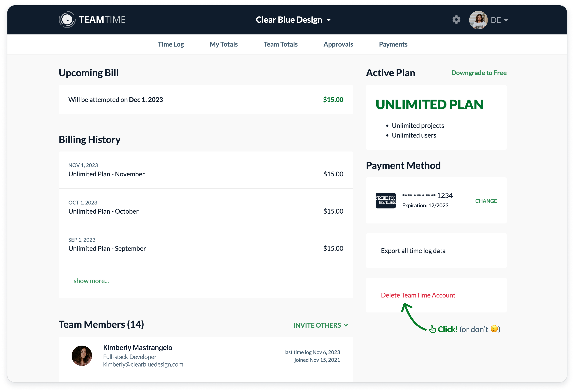The height and width of the screenshot is (392, 574).
Task: Expand the Clear Blue Design workspace dropdown
Action: 293,20
